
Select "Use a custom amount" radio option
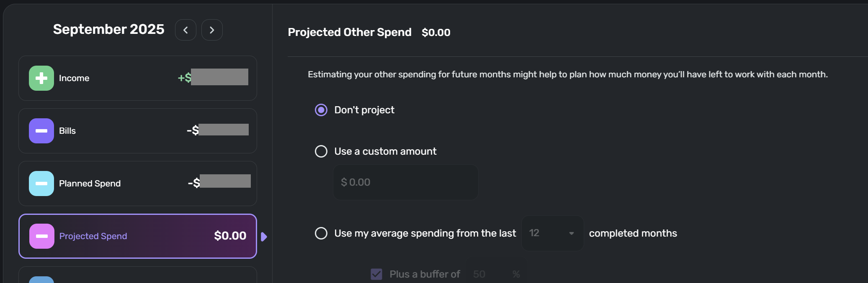[x=321, y=151]
